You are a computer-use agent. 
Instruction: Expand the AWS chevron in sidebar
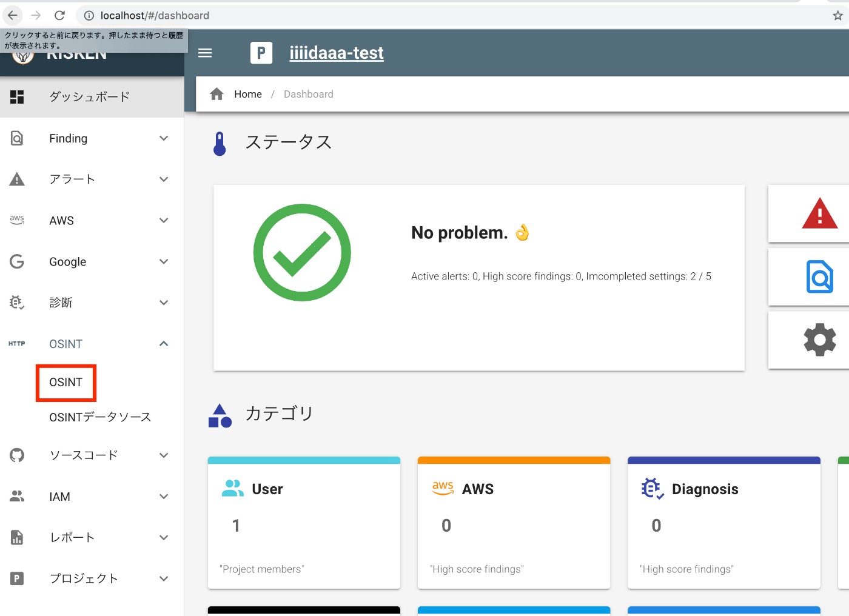pos(164,221)
